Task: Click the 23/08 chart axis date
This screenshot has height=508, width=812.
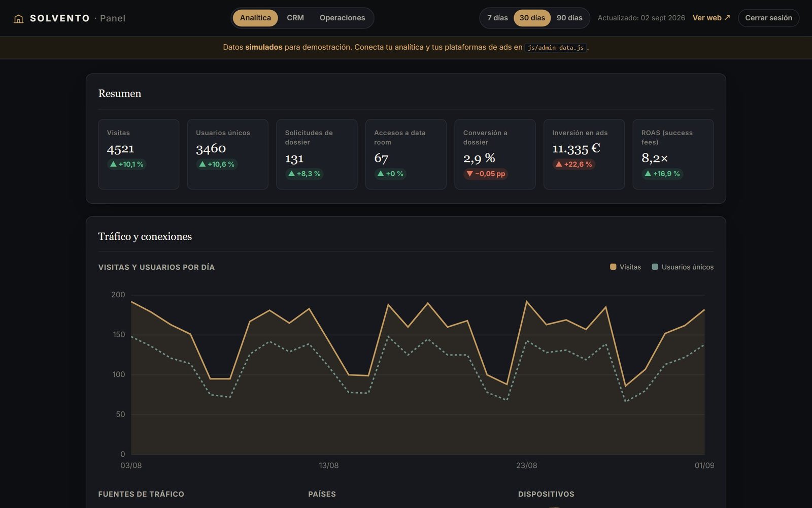Action: tap(527, 465)
